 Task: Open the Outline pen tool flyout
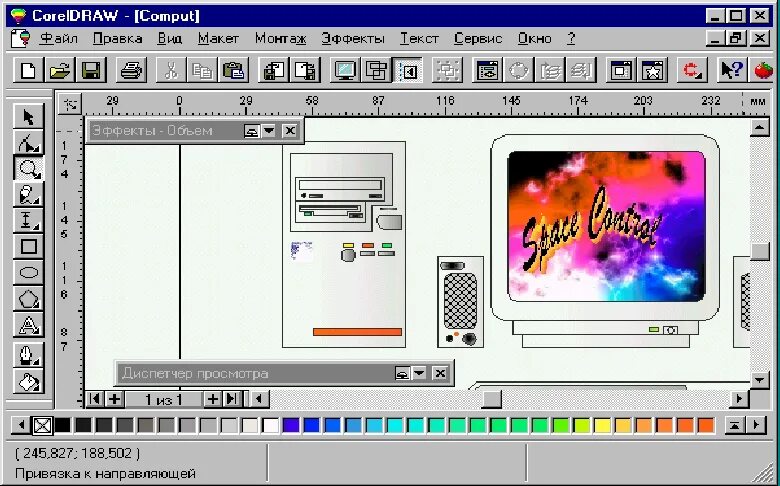(x=28, y=355)
